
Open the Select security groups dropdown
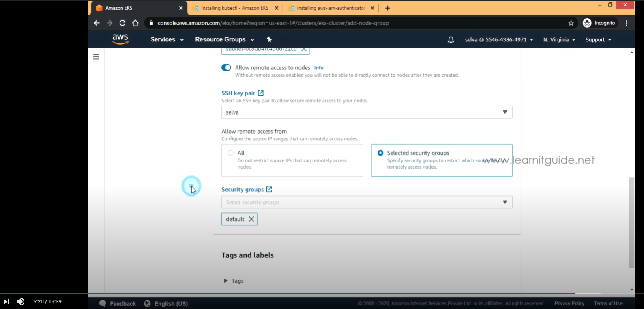click(x=367, y=202)
